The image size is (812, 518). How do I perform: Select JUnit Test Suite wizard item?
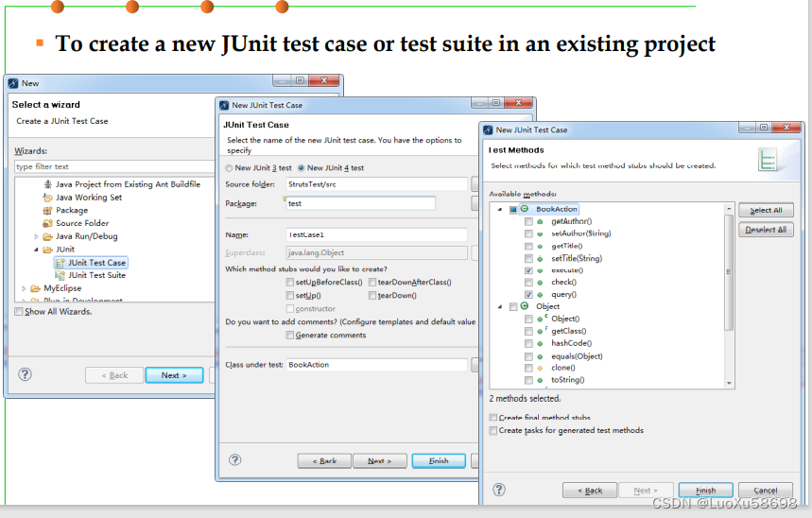point(91,275)
